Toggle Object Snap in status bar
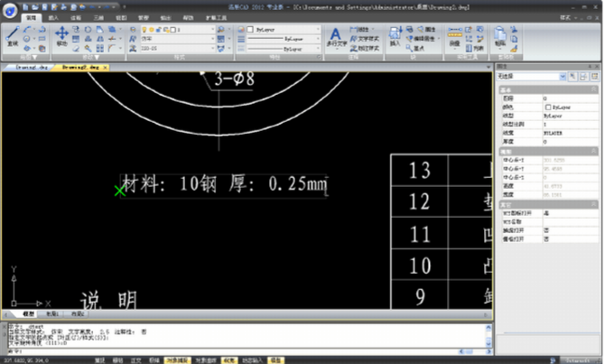Viewport: 605px width, 364px height. click(177, 360)
